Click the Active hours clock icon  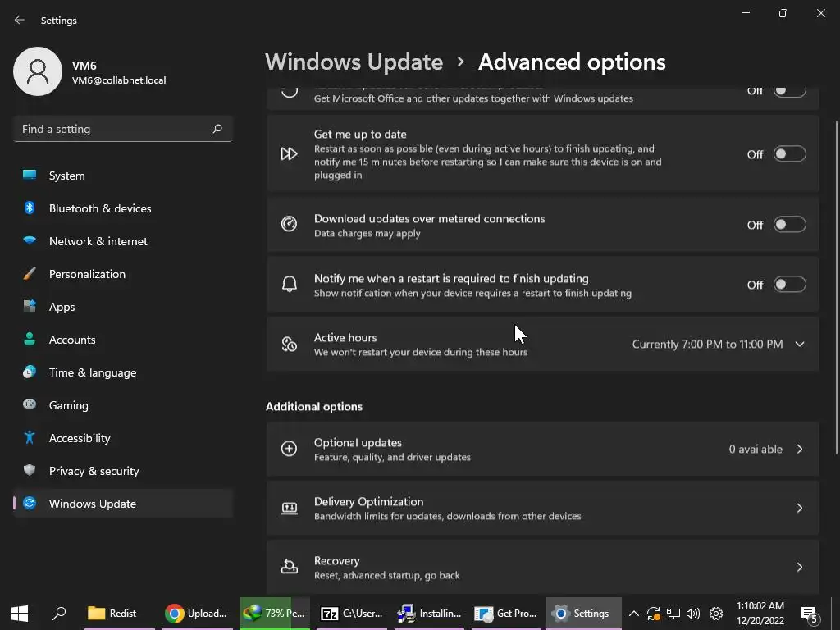290,344
